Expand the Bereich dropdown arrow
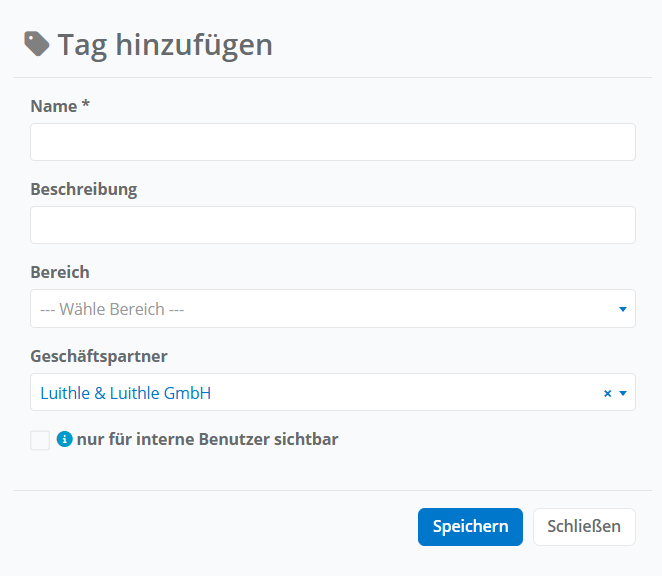This screenshot has width=662, height=576. point(623,309)
